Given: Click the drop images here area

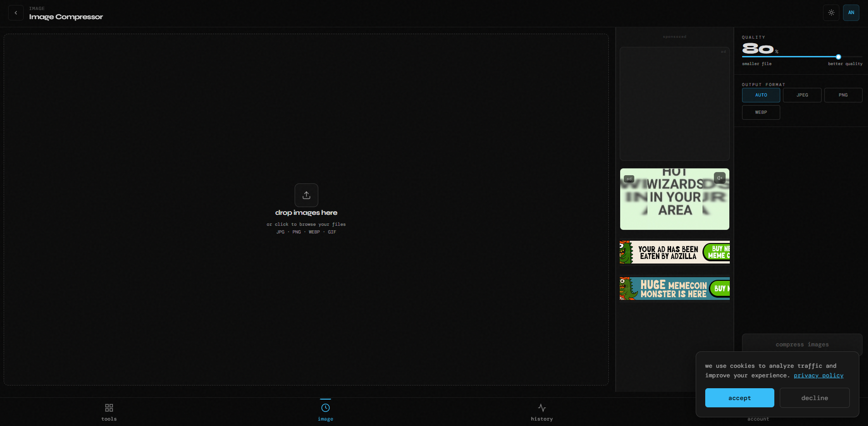Looking at the screenshot, I should [306, 212].
